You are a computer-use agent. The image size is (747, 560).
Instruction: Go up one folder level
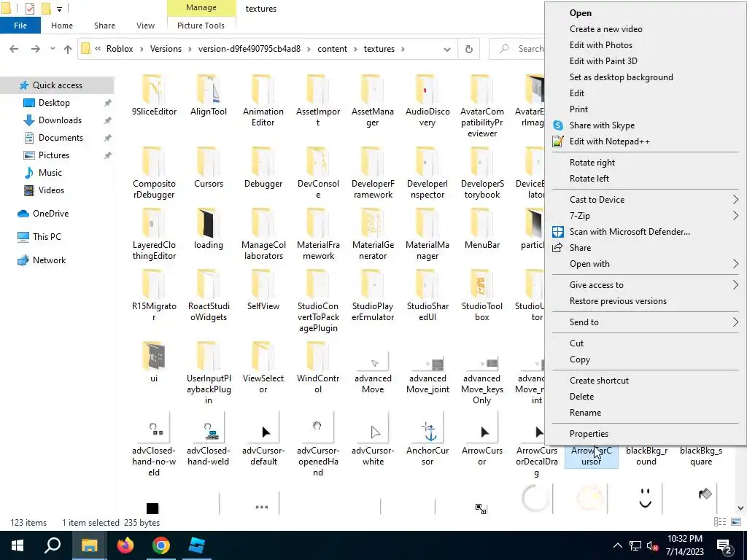(68, 49)
